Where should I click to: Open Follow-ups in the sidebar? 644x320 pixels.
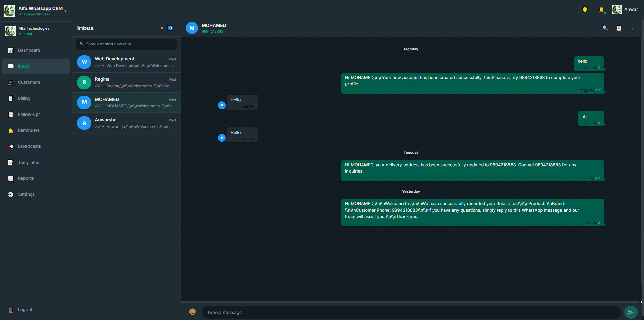[x=36, y=115]
